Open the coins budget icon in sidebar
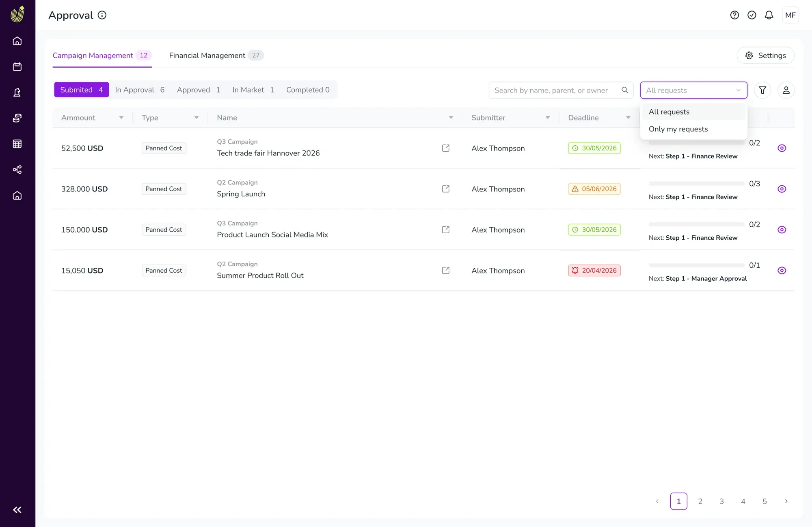 [17, 118]
